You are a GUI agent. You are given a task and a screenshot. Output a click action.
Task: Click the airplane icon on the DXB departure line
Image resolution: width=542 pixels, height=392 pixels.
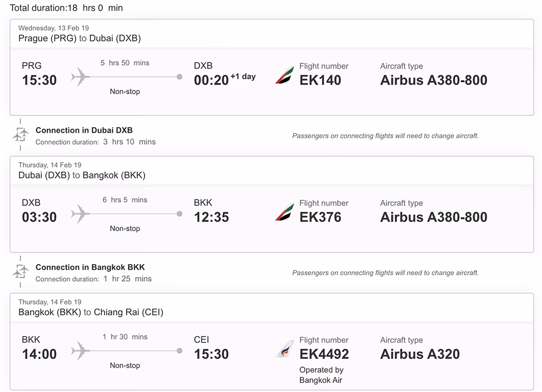click(x=80, y=214)
